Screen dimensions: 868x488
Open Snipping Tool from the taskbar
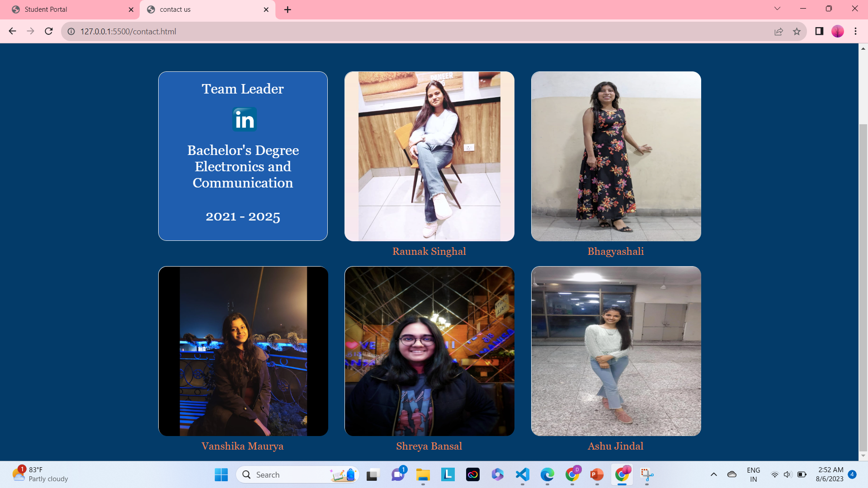647,474
